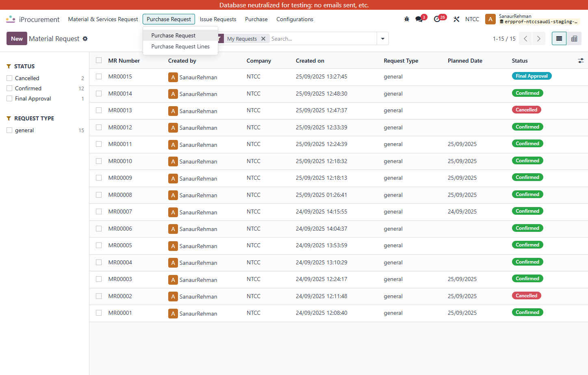This screenshot has height=375, width=588.
Task: Open the Configurations menu
Action: (295, 19)
